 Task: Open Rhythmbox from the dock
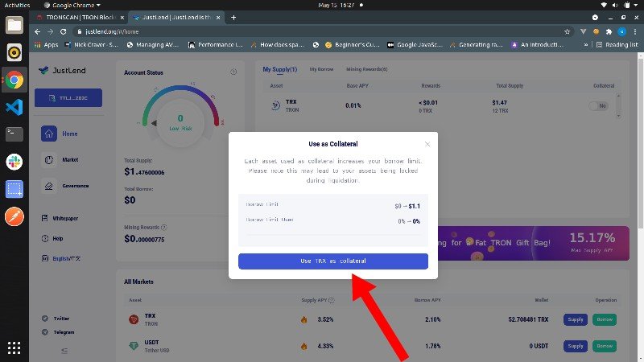[14, 52]
